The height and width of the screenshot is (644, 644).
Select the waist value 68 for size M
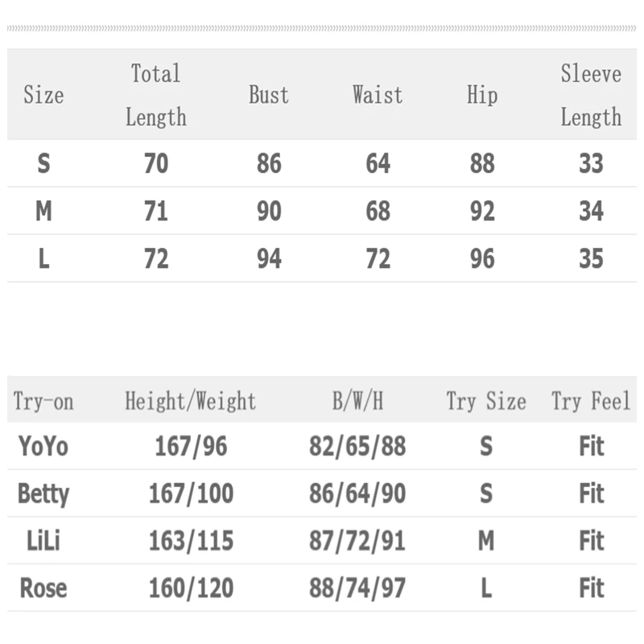tap(378, 212)
